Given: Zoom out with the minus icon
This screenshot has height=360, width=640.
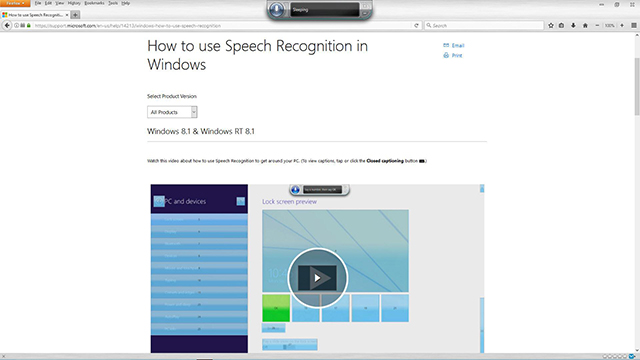Looking at the screenshot, I should click(x=597, y=25).
